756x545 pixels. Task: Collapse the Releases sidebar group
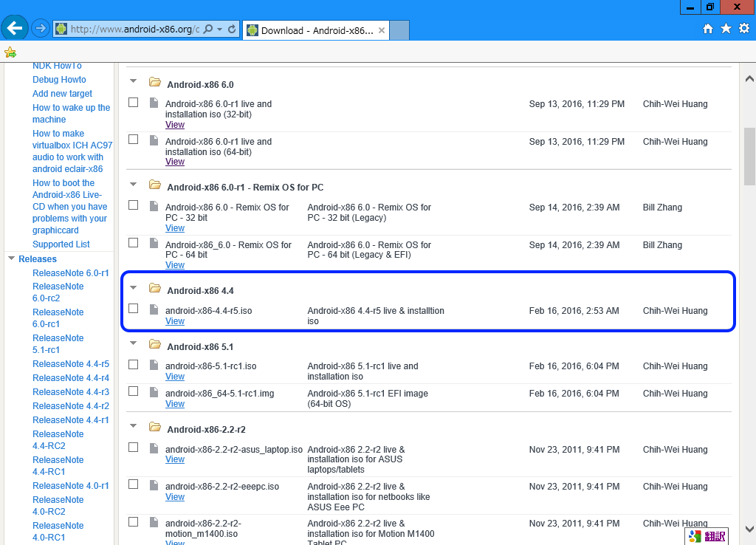[12, 258]
